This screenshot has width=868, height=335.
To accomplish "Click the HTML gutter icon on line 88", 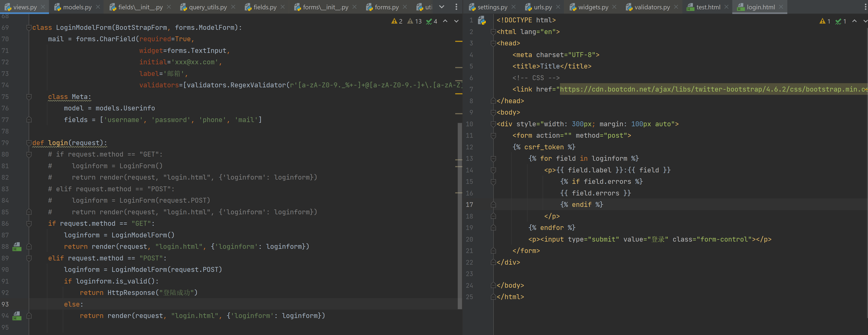I will coord(17,247).
